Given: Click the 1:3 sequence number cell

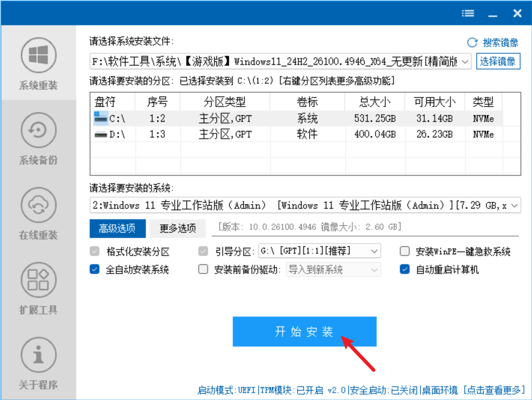Looking at the screenshot, I should tap(157, 134).
